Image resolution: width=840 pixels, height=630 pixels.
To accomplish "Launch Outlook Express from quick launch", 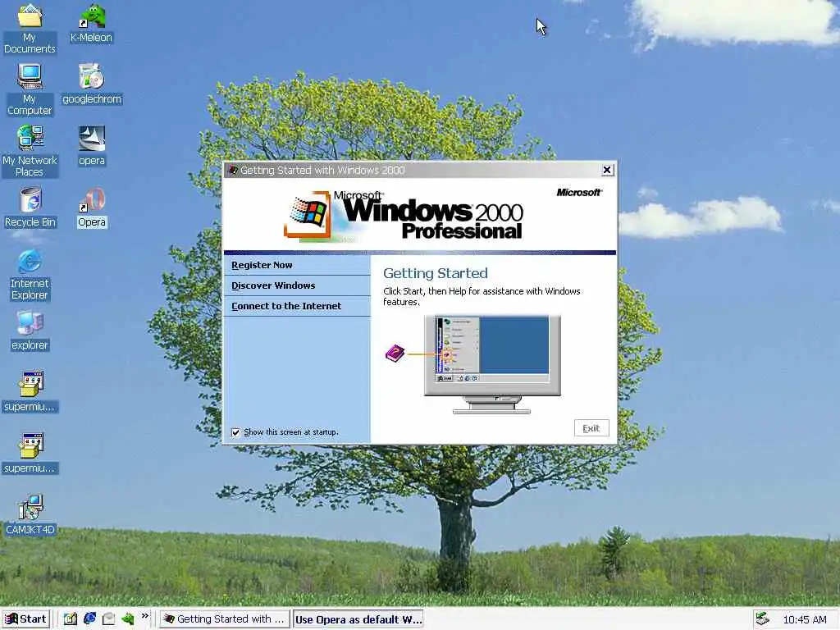I will click(x=109, y=619).
